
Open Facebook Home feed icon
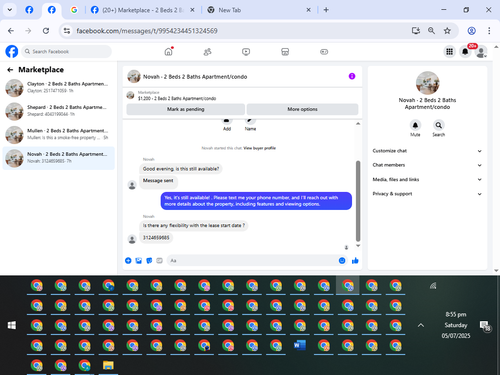169,52
